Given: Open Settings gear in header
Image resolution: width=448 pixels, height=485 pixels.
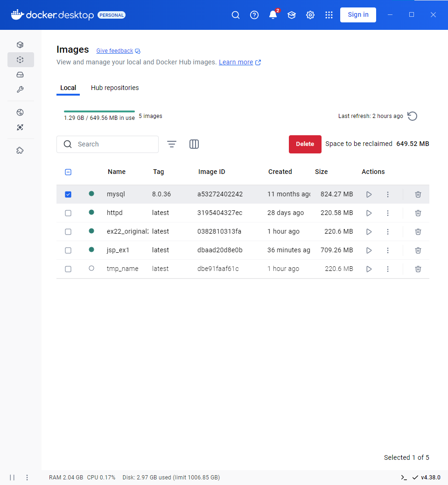Looking at the screenshot, I should click(310, 15).
